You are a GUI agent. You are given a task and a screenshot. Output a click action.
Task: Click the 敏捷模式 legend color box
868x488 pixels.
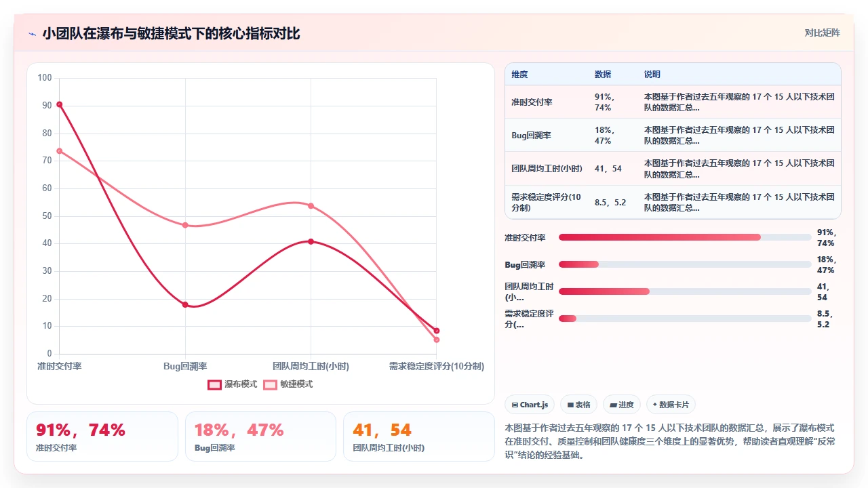[x=270, y=384]
